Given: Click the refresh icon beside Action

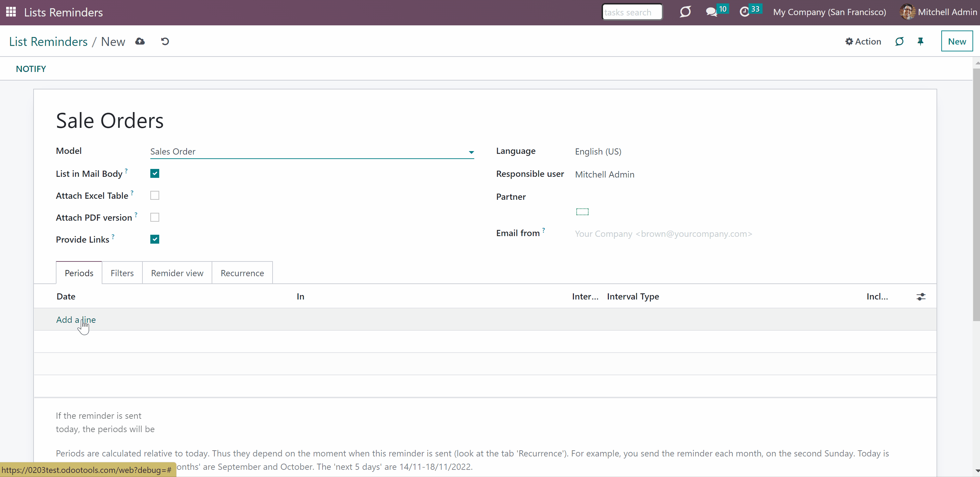Looking at the screenshot, I should pyautogui.click(x=899, y=41).
